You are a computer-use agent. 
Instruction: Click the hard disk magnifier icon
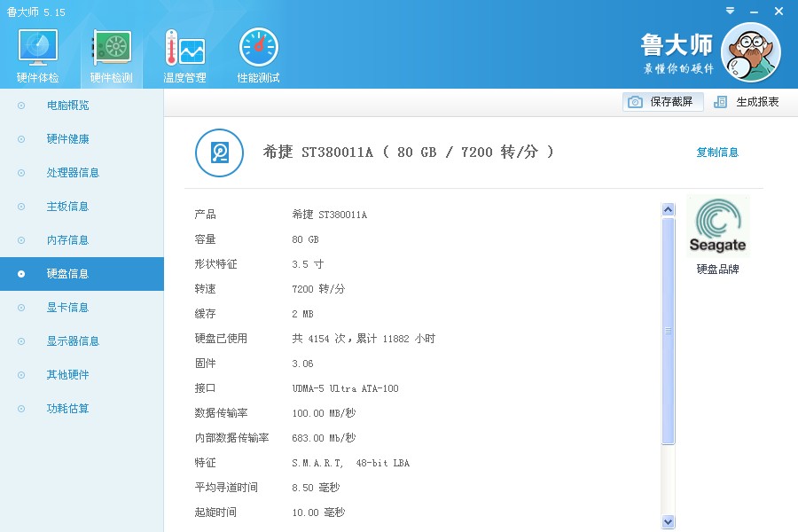pos(219,153)
